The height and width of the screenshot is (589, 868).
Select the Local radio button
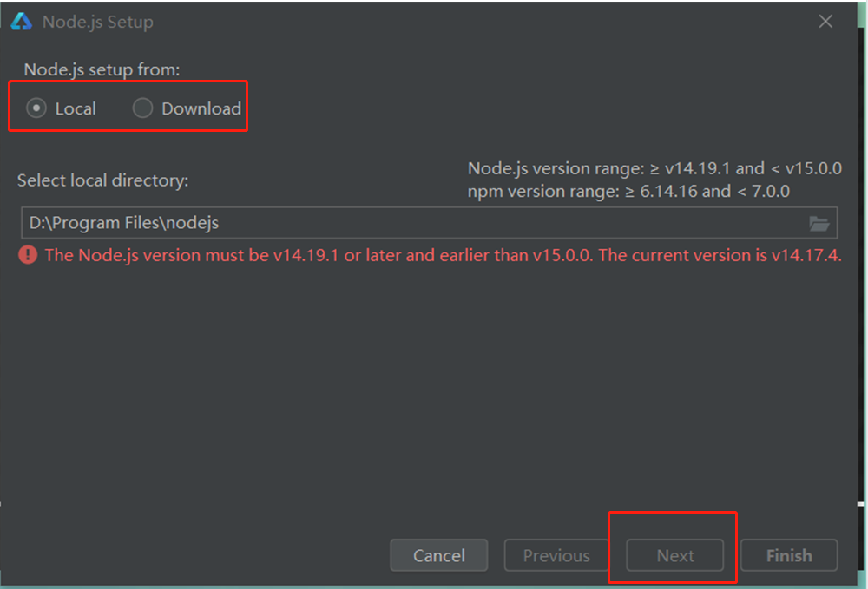click(x=36, y=108)
